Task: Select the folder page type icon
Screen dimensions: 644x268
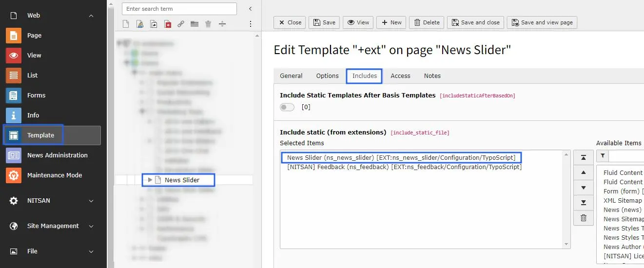Action: 195,24
